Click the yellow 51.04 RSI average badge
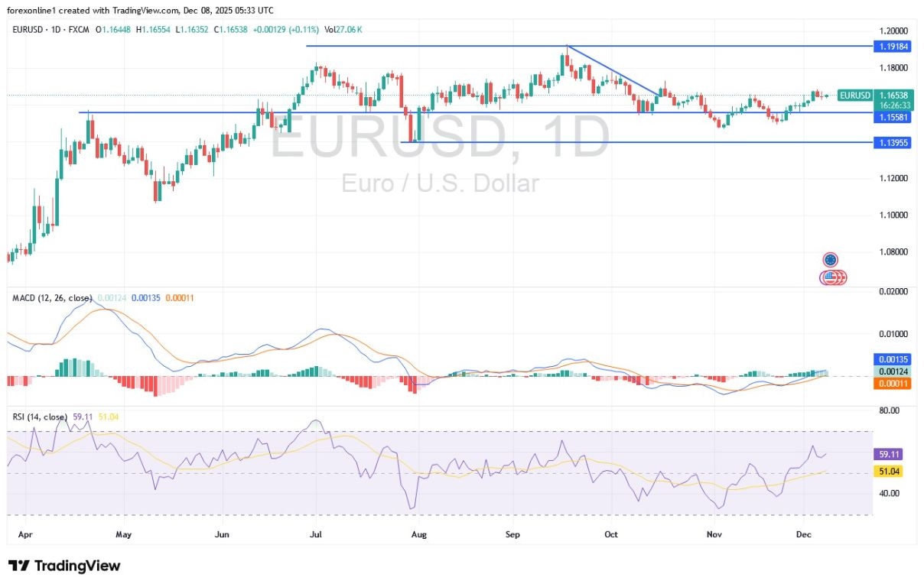924x587 pixels. 887,472
